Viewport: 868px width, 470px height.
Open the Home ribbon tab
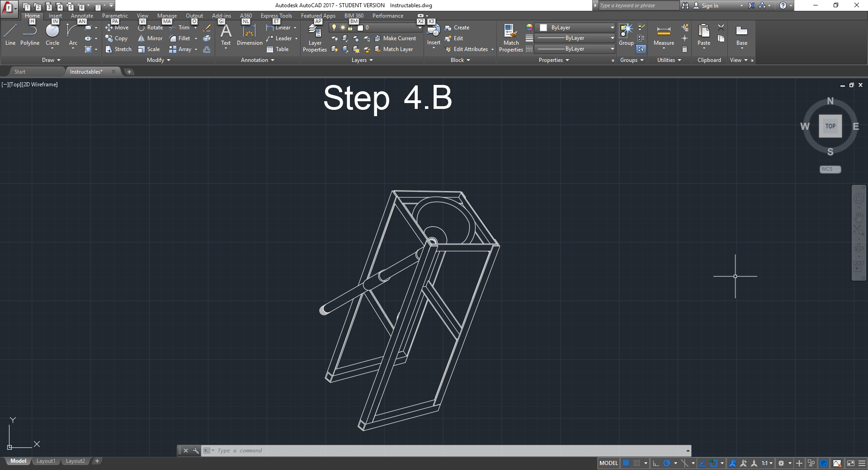tap(33, 16)
